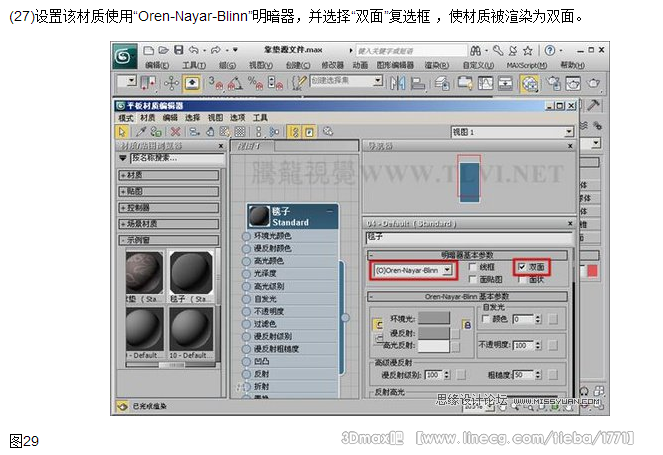Open Render Setup teapot icon
663x455 pixels.
point(553,83)
